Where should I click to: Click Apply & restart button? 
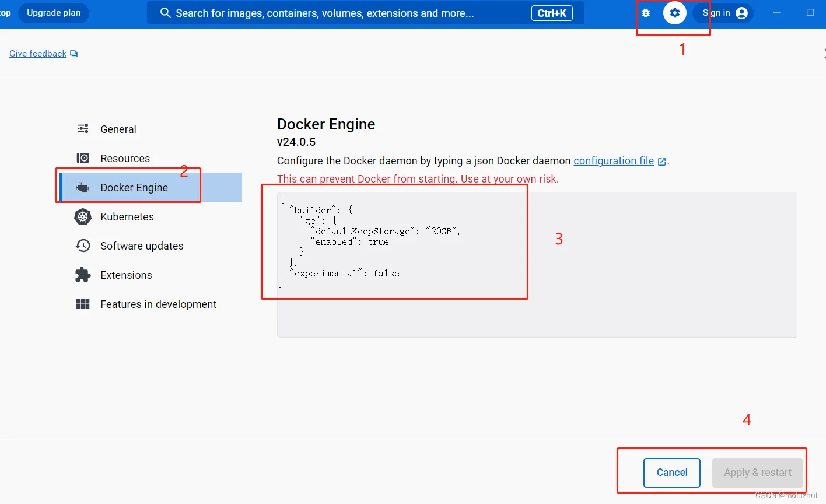click(757, 473)
